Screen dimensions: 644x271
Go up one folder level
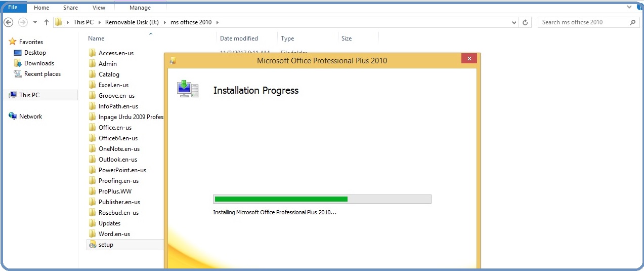click(47, 22)
